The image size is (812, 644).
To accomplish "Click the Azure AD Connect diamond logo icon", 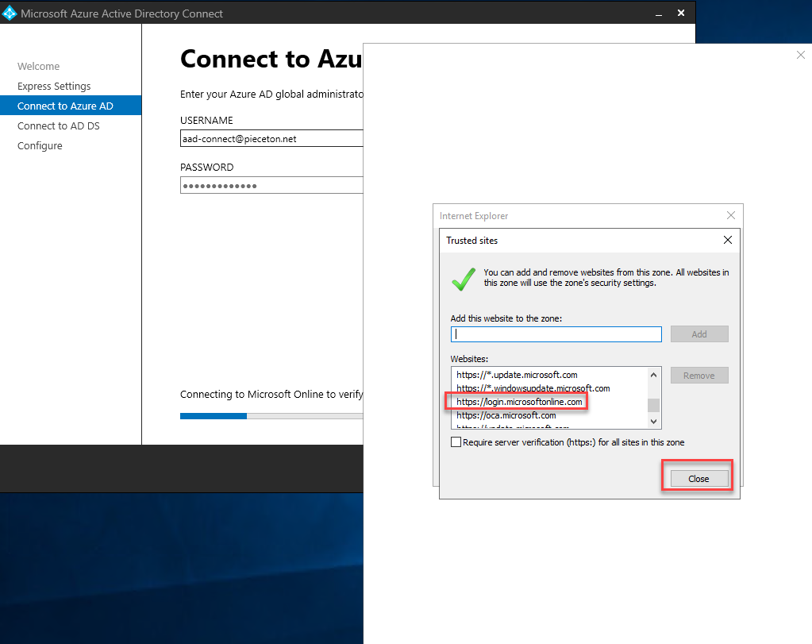I will coord(10,13).
